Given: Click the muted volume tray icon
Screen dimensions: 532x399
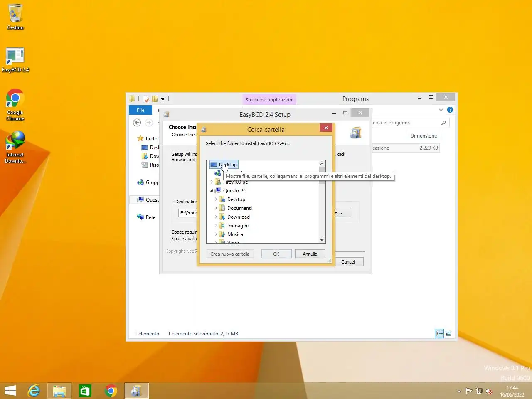Looking at the screenshot, I should coord(489,391).
